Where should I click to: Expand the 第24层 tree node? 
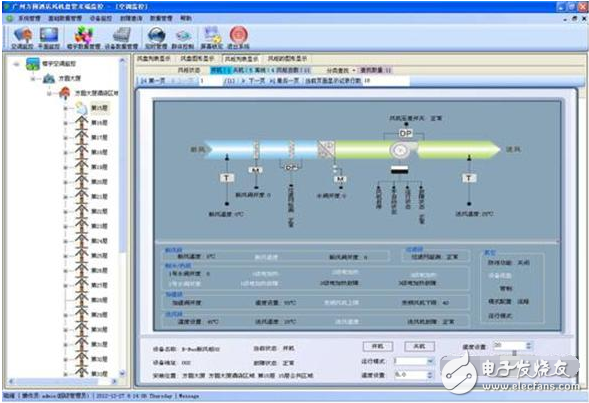pos(65,241)
